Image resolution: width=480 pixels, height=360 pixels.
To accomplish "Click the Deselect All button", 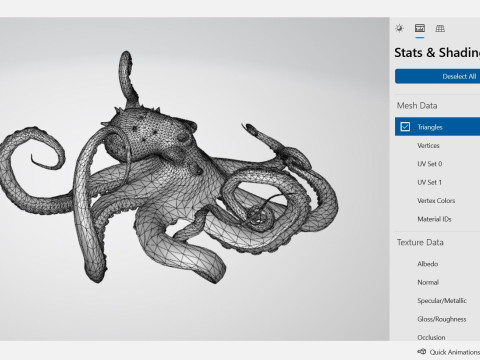I will point(437,76).
